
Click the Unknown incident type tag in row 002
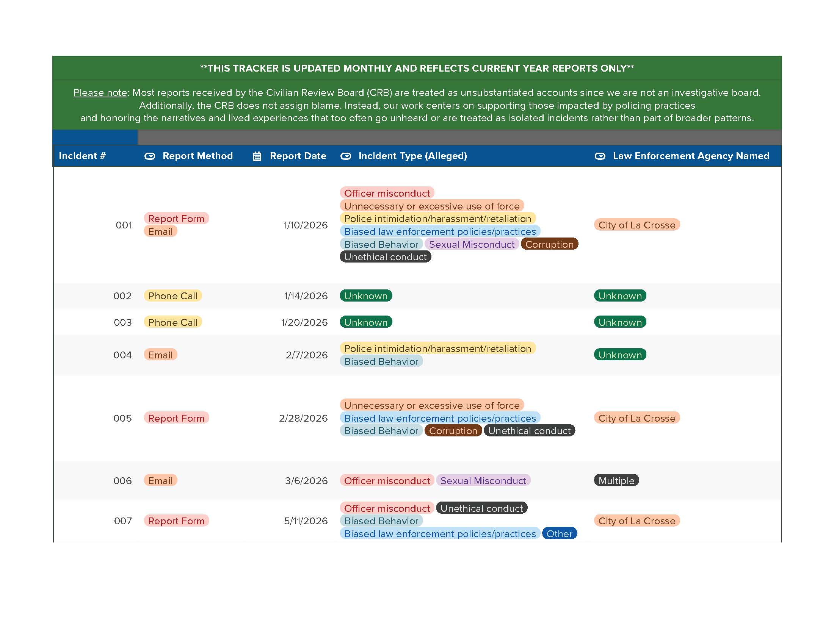[x=366, y=296]
